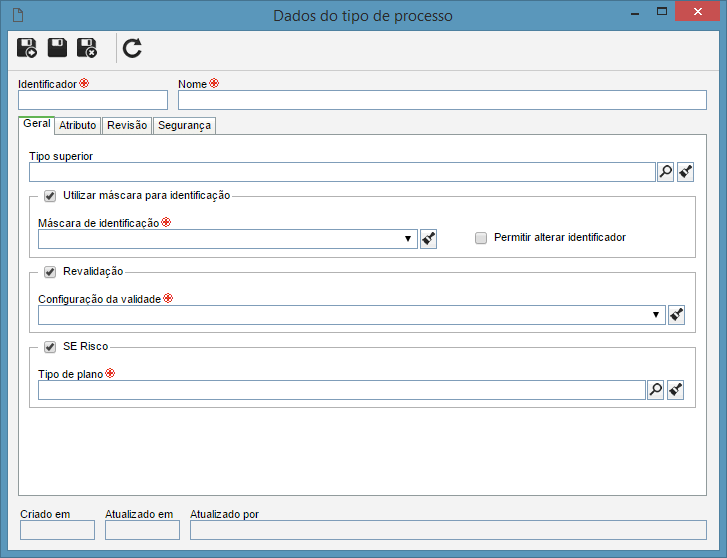Clear the Máscara de identificação field
The image size is (727, 558).
[x=428, y=239]
